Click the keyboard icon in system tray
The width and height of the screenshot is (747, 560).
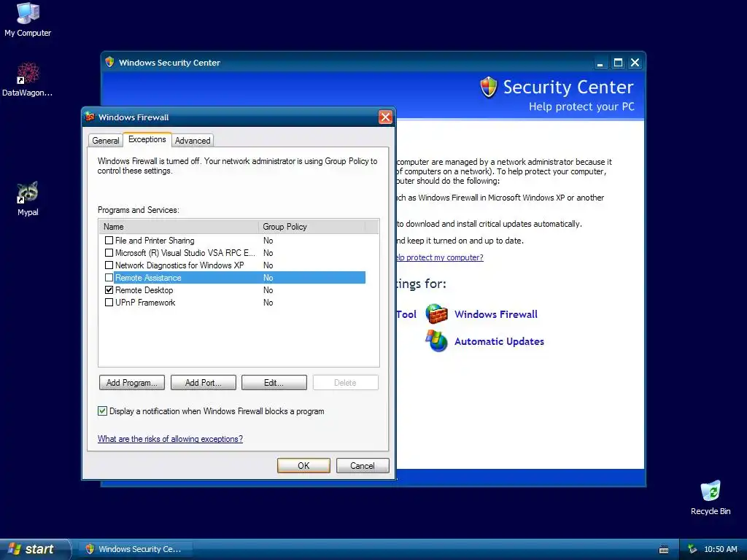point(664,550)
